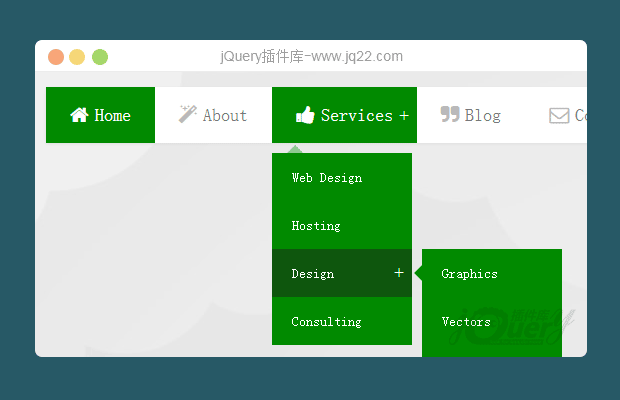The width and height of the screenshot is (620, 400).
Task: Choose Vectors in the Design flyout
Action: point(466,322)
